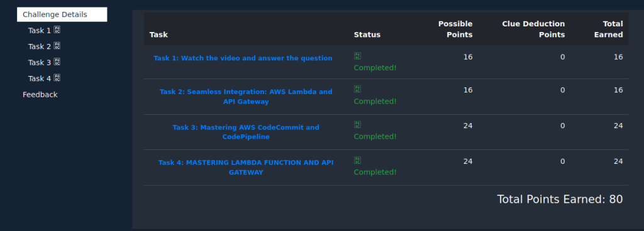Open Task 3: Mastering AWS CodeCommit link
This screenshot has width=644, height=231.
246,132
